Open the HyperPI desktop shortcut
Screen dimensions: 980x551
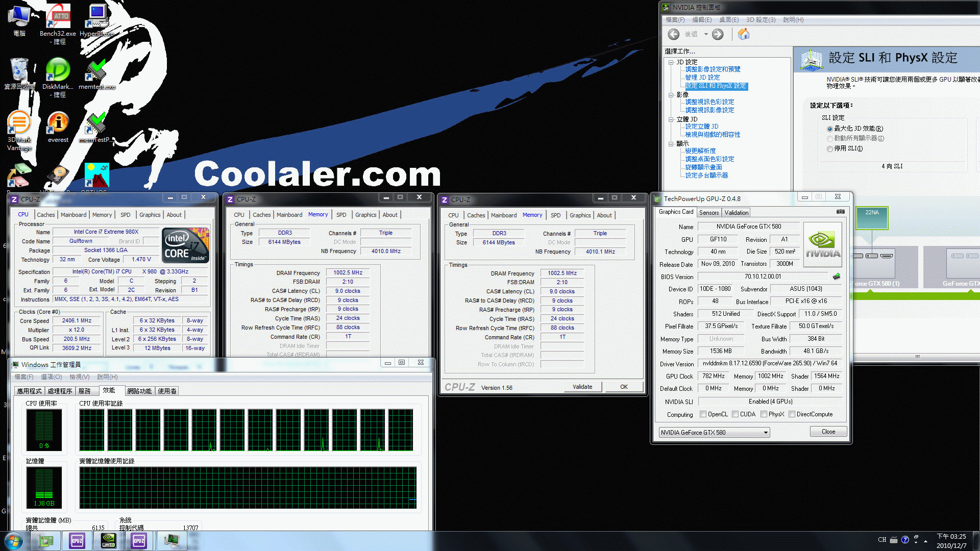tap(97, 20)
